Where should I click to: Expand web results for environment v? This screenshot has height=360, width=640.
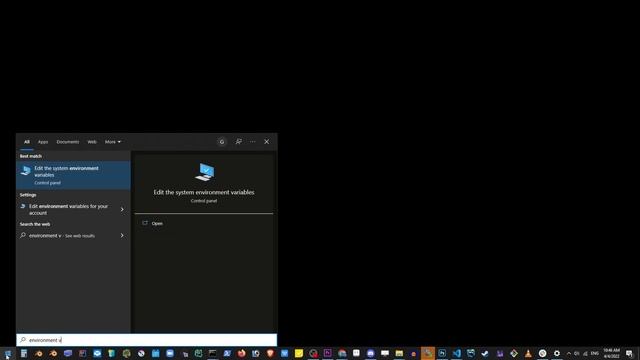tap(122, 236)
